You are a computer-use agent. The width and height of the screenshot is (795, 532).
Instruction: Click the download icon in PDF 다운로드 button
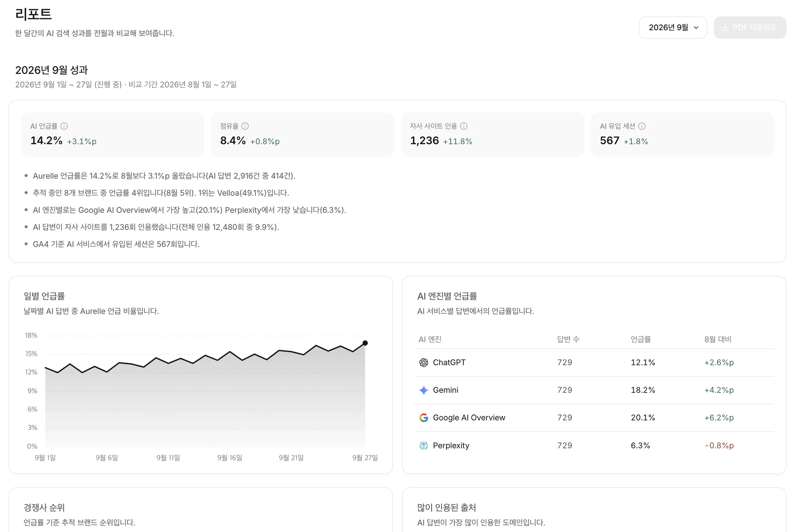(x=725, y=27)
